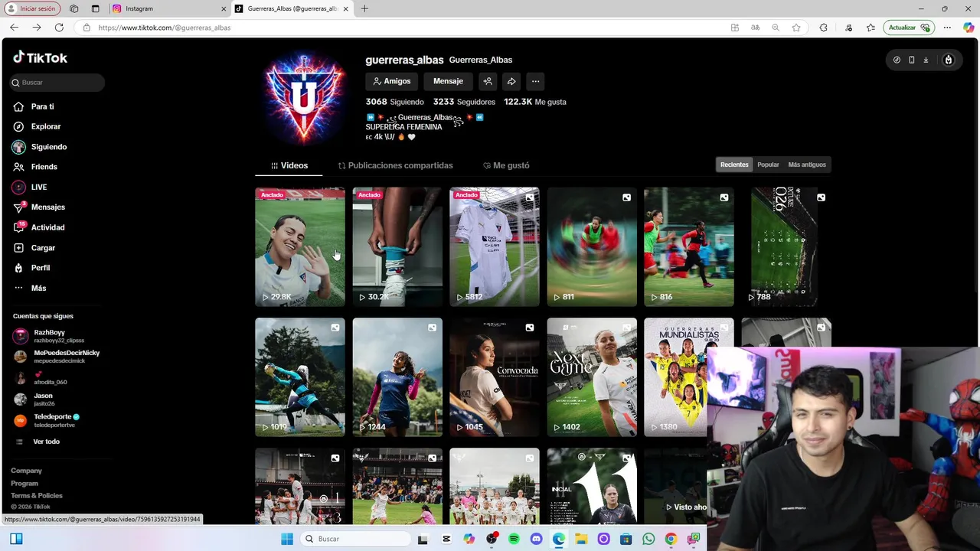Viewport: 980px width, 551px height.
Task: Click guerreras_albas profile avatar
Action: [305, 97]
